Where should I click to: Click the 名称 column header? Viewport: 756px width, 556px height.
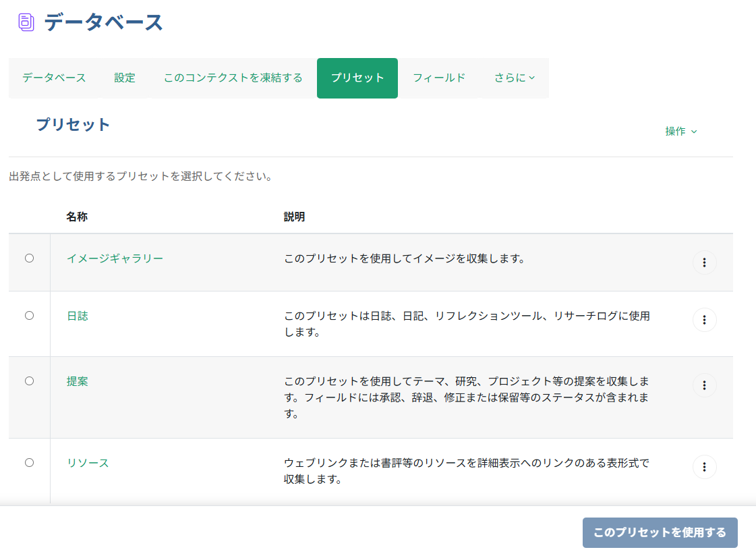(x=76, y=217)
